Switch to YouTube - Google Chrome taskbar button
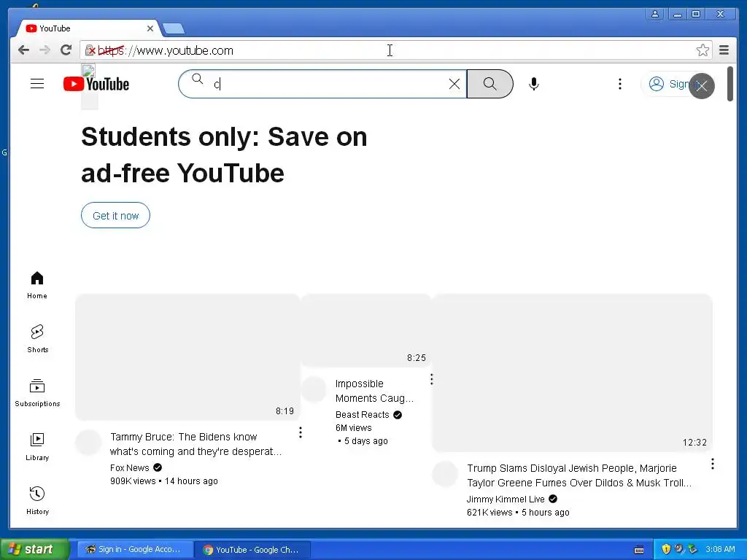The image size is (747, 560). (252, 550)
